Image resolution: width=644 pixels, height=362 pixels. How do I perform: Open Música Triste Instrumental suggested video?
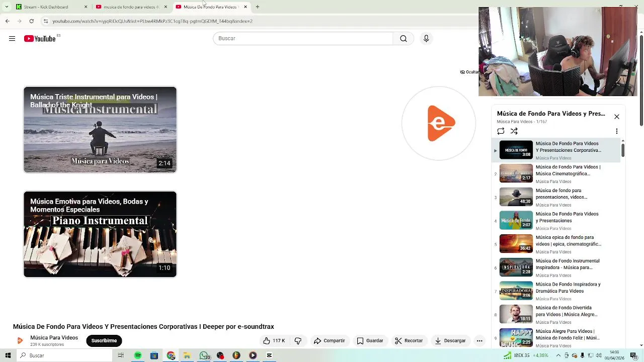pos(100,130)
